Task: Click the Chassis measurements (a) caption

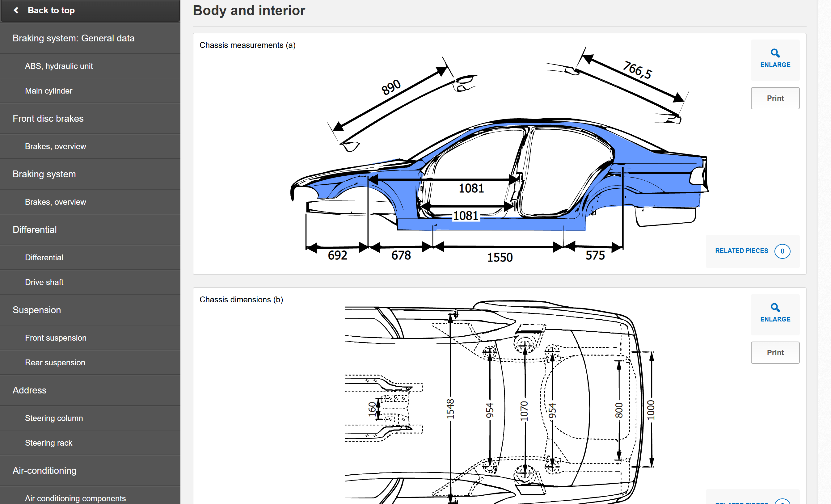Action: pyautogui.click(x=247, y=45)
